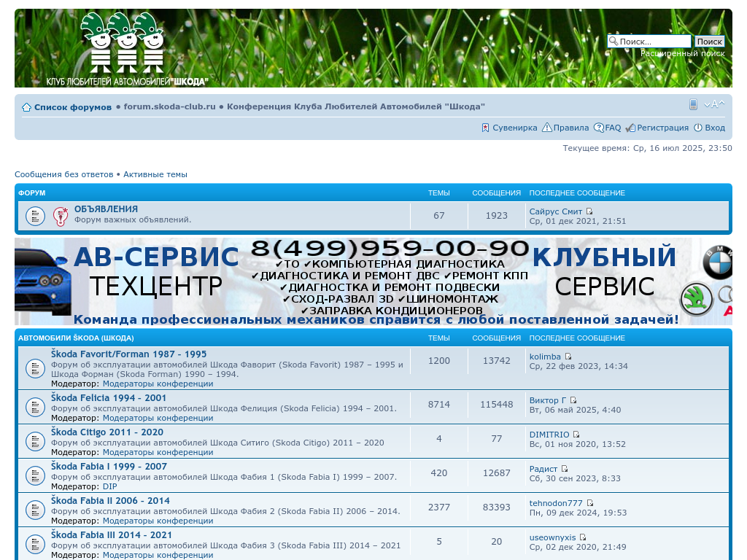The image size is (747, 560).
Task: View latest post icon next to Сайрус Смит
Action: coord(589,211)
